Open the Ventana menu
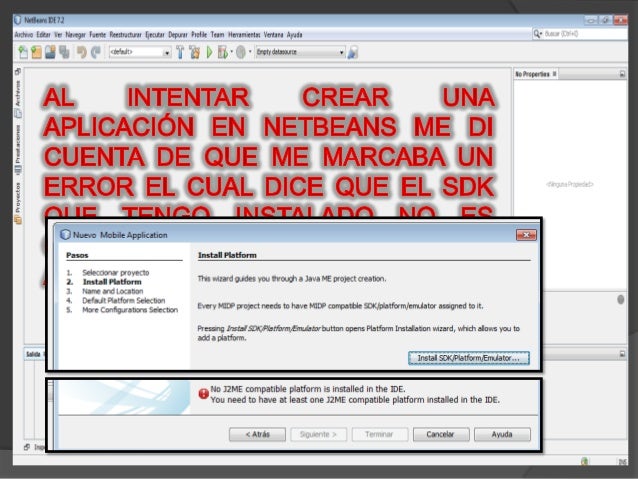 (273, 35)
